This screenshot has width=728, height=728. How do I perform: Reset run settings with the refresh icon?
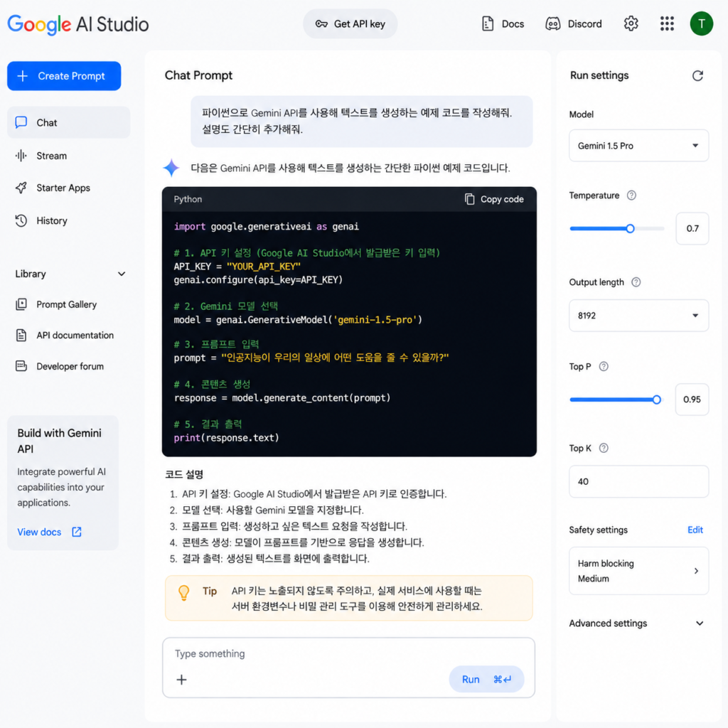697,75
